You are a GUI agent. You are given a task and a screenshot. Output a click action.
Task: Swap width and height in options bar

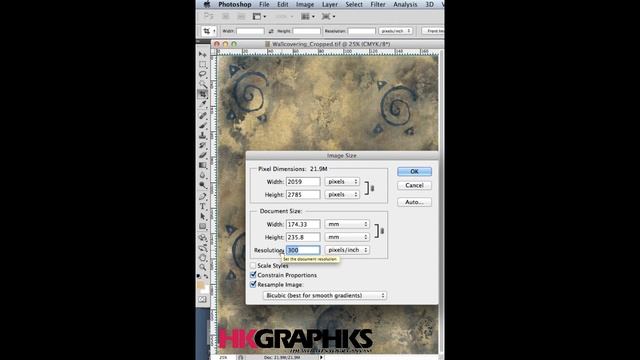(x=271, y=31)
